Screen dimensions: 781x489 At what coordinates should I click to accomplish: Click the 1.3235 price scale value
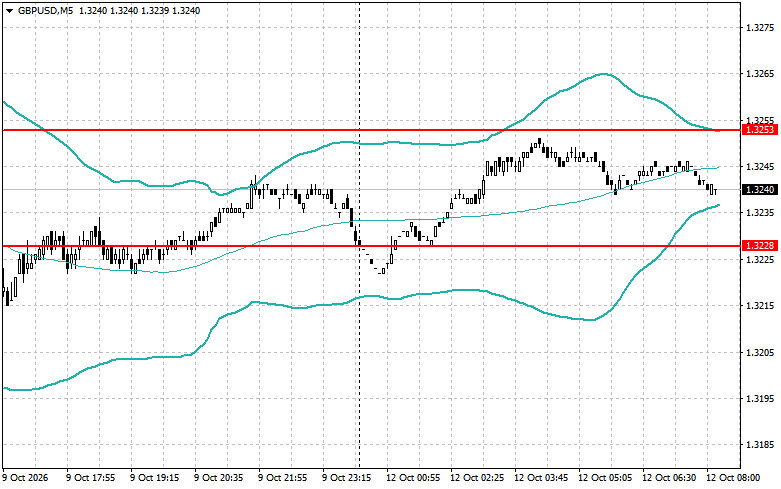coord(761,213)
